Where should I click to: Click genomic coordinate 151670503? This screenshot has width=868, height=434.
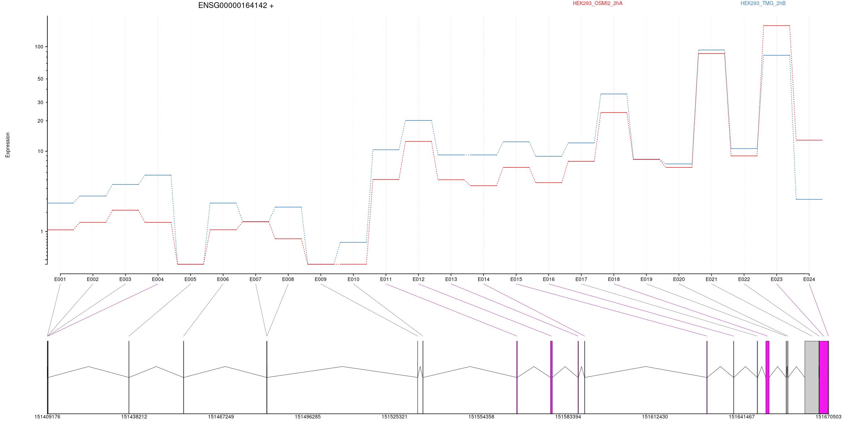pos(829,417)
